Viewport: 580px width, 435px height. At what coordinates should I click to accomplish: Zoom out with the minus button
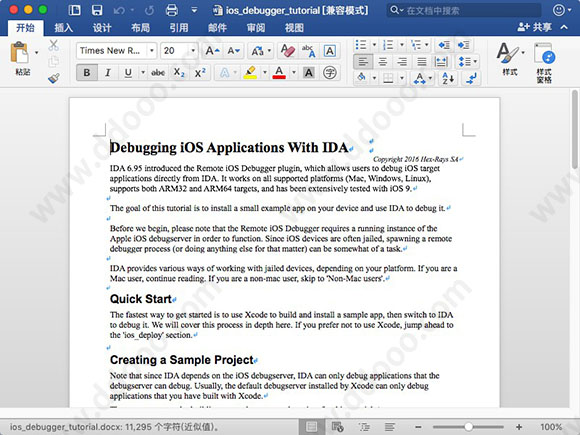click(418, 427)
